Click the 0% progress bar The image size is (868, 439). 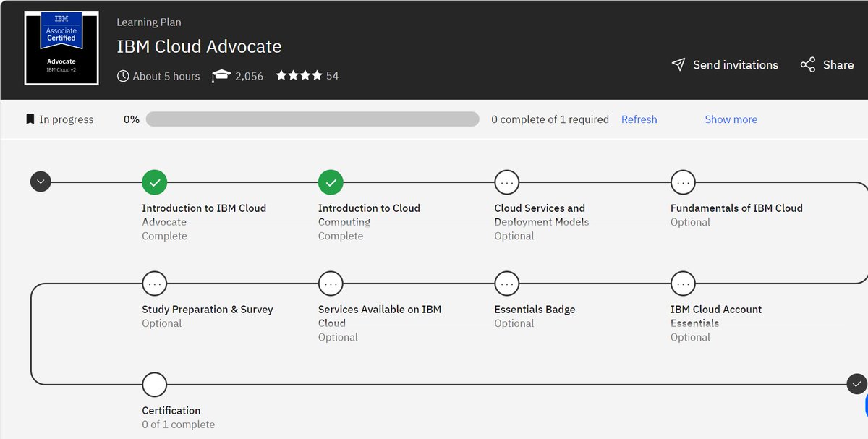pyautogui.click(x=312, y=119)
